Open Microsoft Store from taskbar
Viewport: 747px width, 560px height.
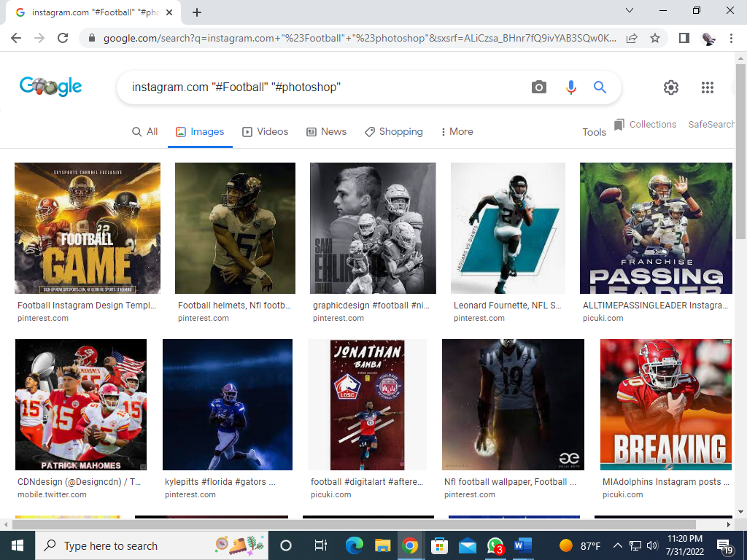(x=438, y=545)
